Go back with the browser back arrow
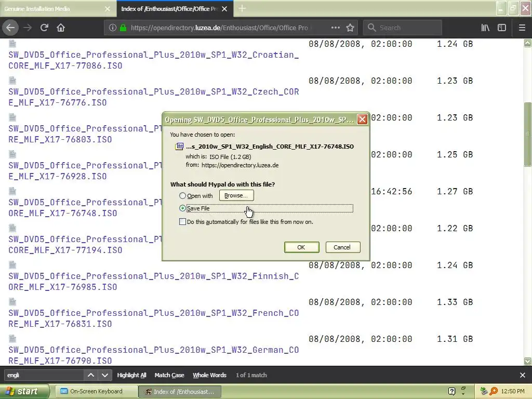This screenshot has height=399, width=532. coord(10,28)
